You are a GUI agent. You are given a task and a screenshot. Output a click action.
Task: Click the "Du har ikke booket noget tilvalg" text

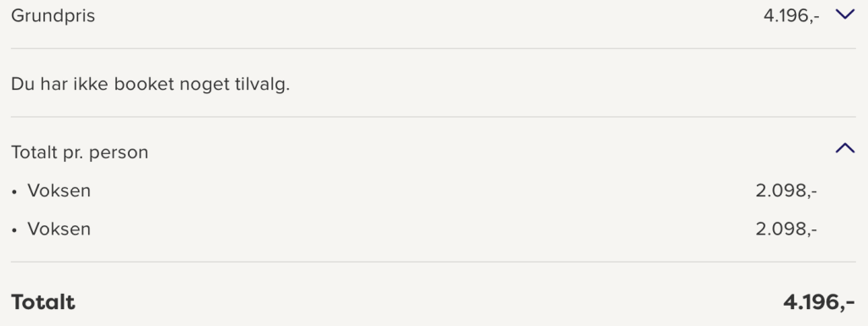point(151,85)
